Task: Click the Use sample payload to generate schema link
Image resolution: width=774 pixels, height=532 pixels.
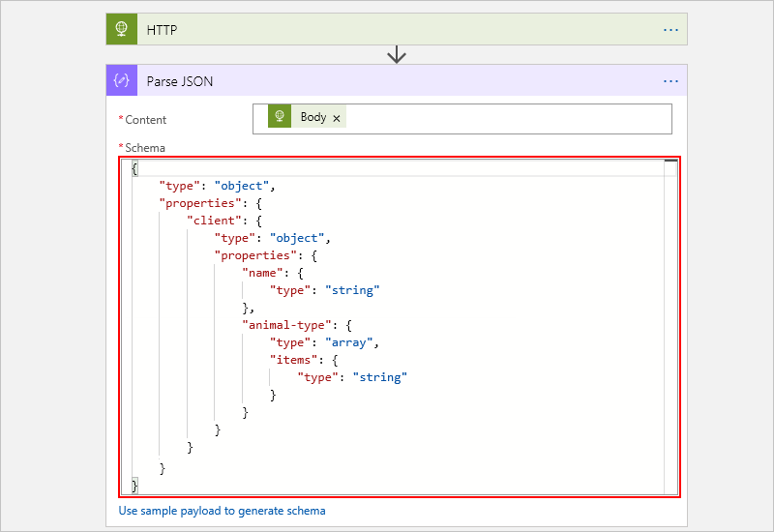Action: [x=222, y=511]
